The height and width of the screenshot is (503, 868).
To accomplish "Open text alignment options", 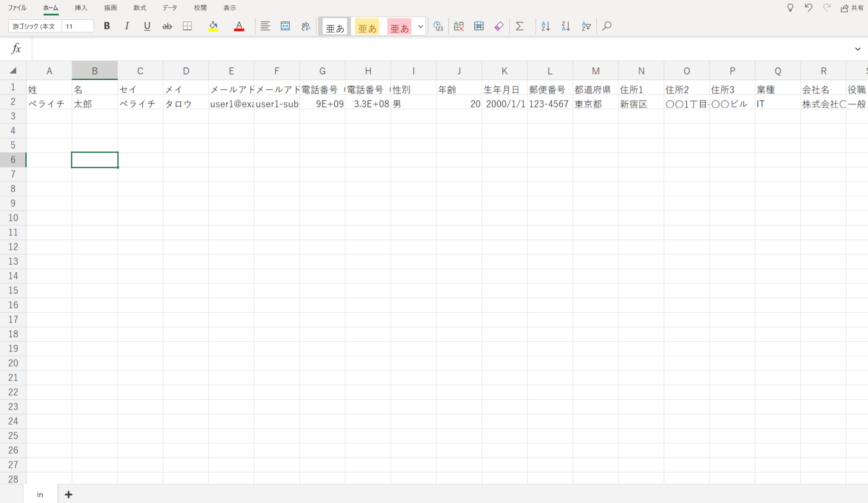I will (265, 26).
